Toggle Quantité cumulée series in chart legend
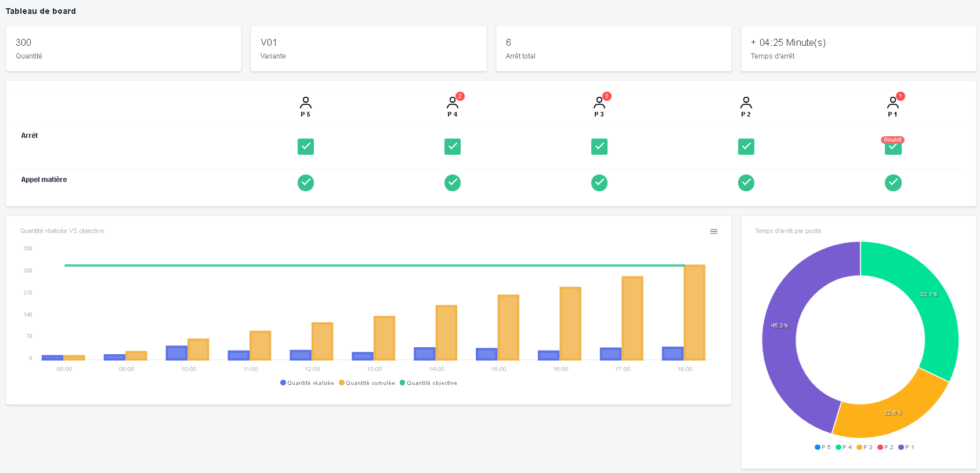 [x=367, y=383]
